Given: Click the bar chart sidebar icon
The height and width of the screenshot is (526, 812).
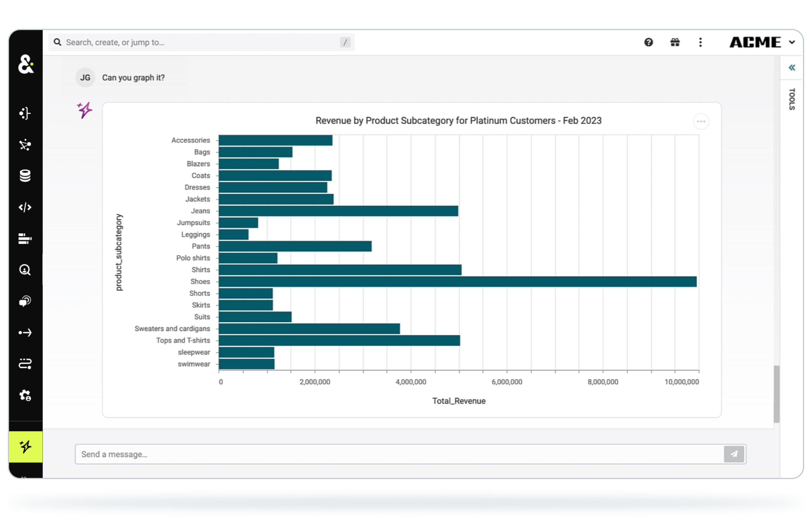Looking at the screenshot, I should [x=25, y=239].
